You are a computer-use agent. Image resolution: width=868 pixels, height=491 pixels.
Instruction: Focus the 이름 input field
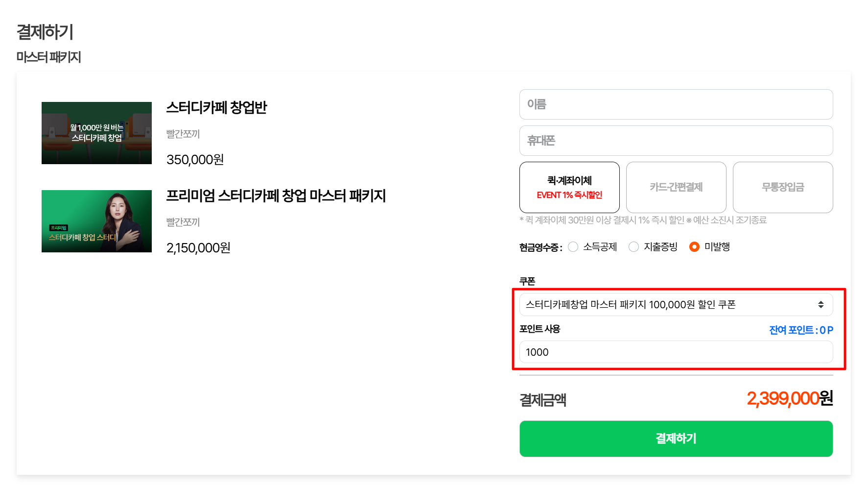click(676, 104)
